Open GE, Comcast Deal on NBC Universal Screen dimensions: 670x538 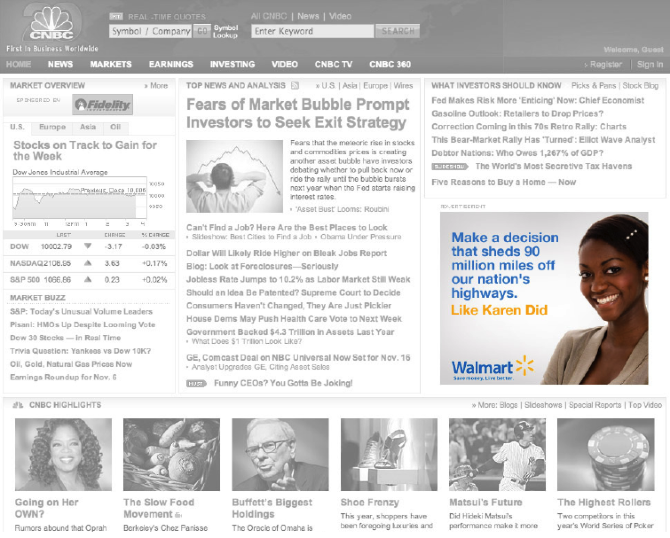[x=298, y=358]
